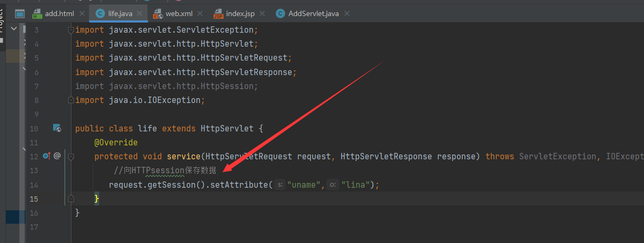Click the "service" method name
Image resolution: width=644 pixels, height=243 pixels.
183,157
